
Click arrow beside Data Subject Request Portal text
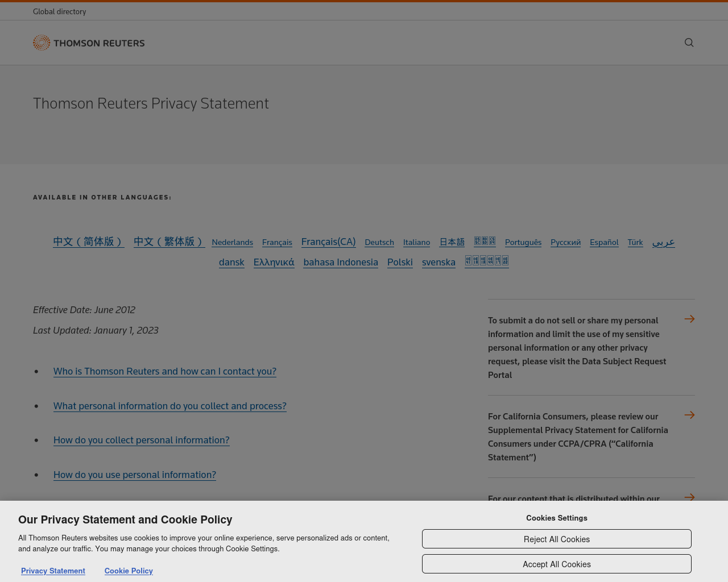click(689, 319)
